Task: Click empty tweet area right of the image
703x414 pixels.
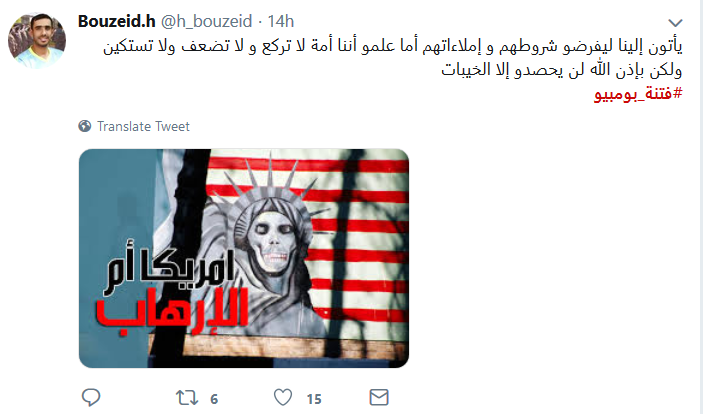Action: 551,258
